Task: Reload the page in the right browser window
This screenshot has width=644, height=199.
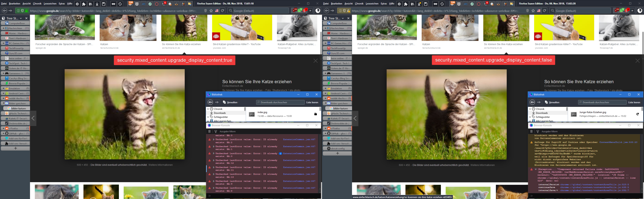Action: (x=544, y=11)
